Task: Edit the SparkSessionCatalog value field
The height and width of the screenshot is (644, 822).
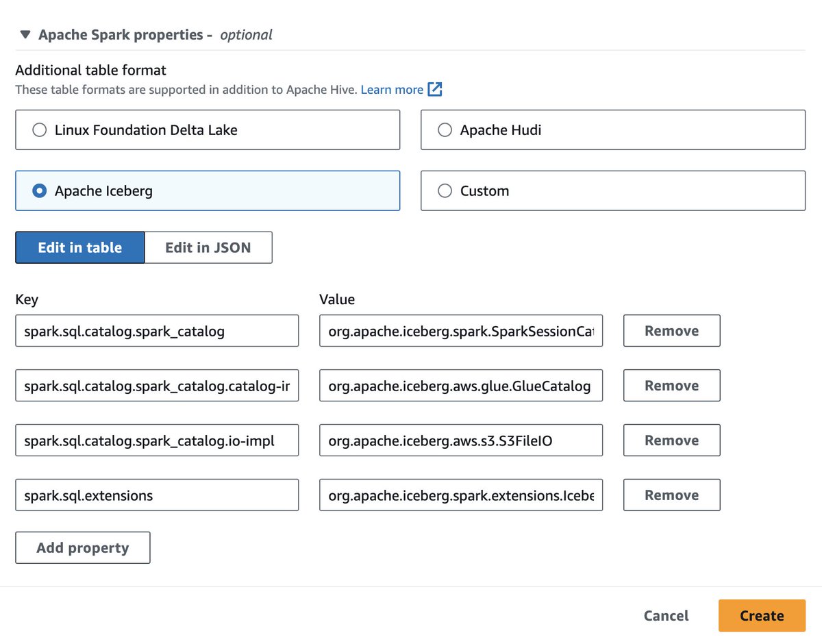Action: point(461,331)
